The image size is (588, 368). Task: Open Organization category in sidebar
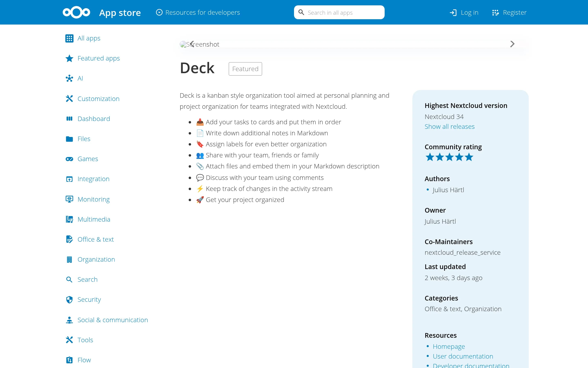pos(96,259)
